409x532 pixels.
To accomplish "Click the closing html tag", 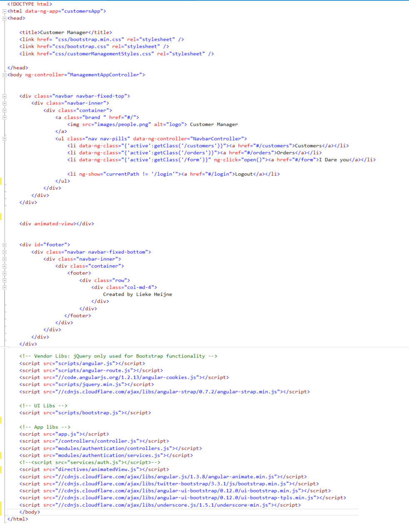I will (x=17, y=519).
